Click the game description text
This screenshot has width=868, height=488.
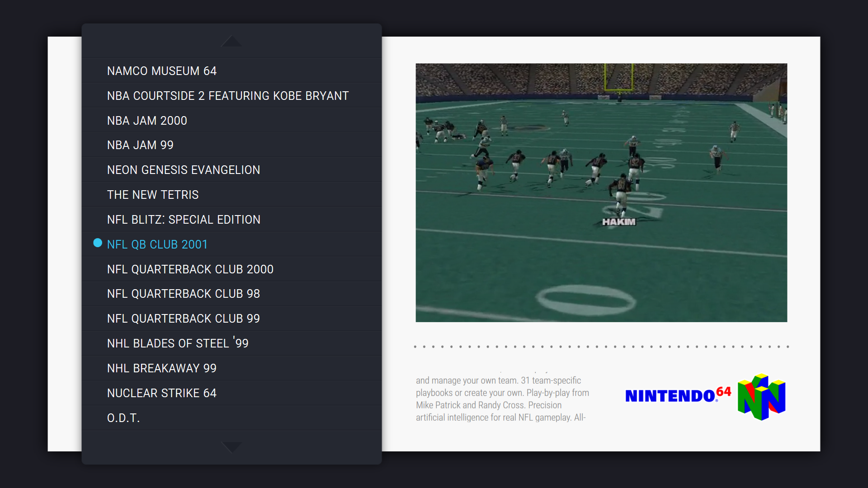pos(503,398)
